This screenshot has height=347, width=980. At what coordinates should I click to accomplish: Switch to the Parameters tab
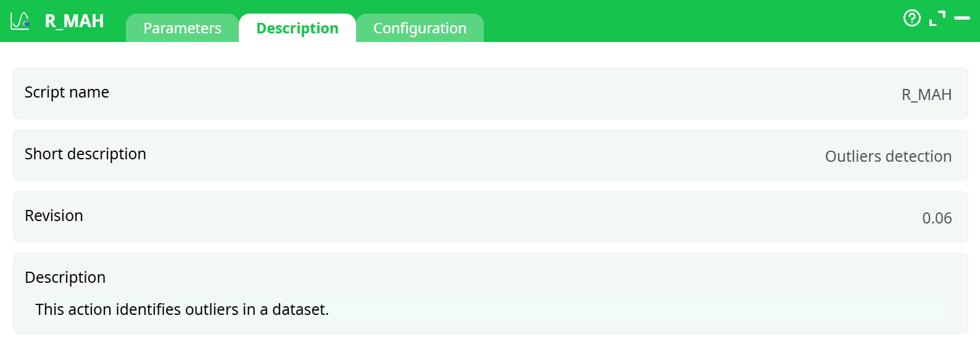coord(182,28)
